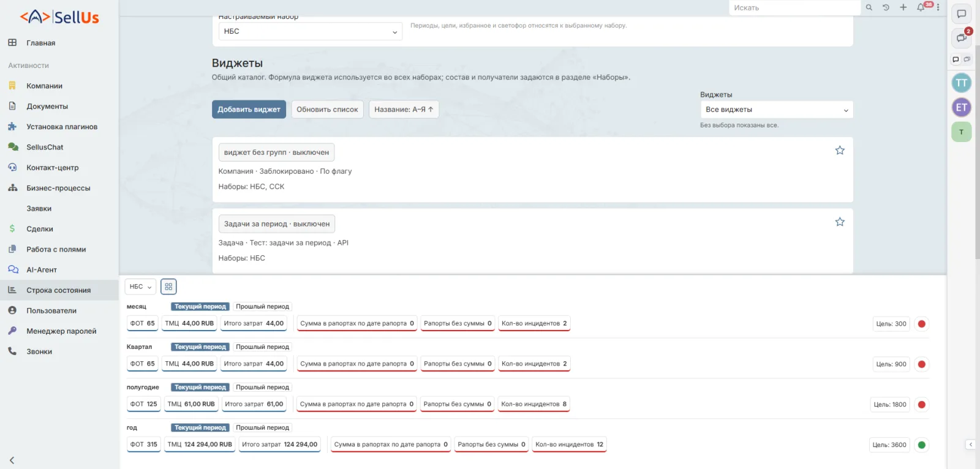Open group chats icon with badge 2
Image resolution: width=980 pixels, height=469 pixels.
[962, 37]
